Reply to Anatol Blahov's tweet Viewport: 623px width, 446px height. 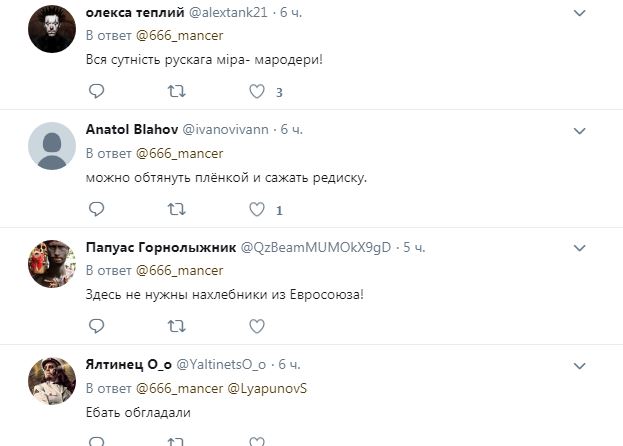tap(96, 209)
